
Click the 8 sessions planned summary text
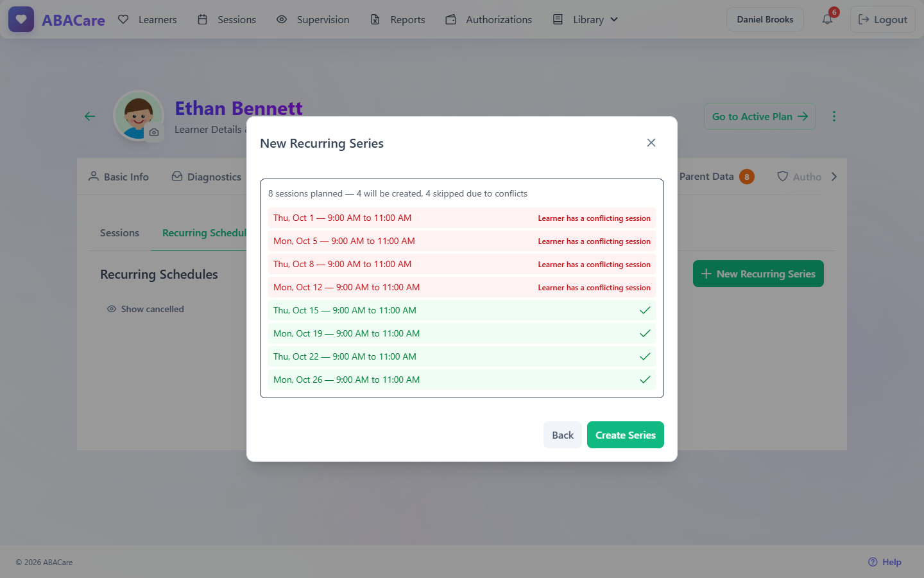click(398, 193)
